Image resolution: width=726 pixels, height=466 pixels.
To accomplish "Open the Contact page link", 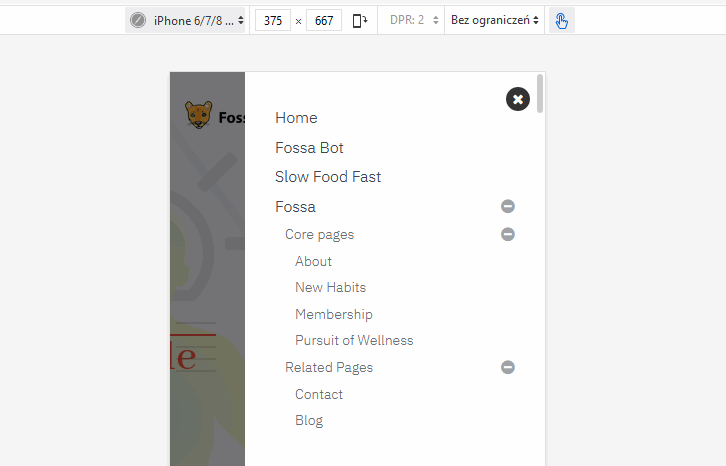I will [319, 394].
